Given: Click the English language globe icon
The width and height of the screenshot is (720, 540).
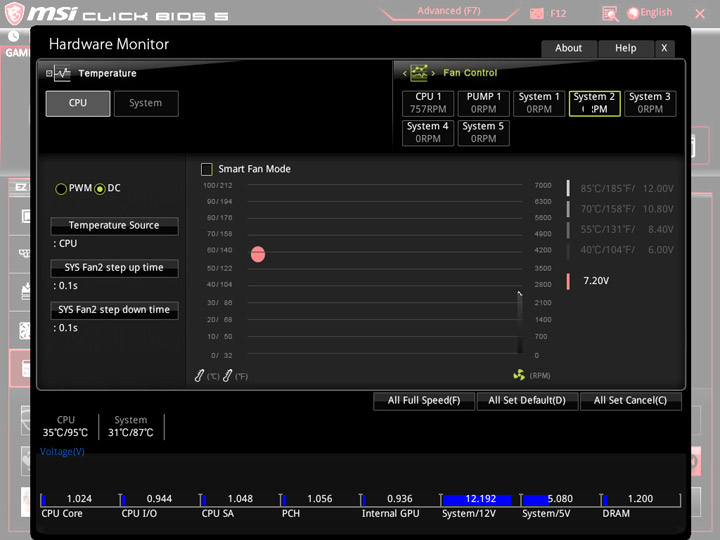Looking at the screenshot, I should coord(633,13).
